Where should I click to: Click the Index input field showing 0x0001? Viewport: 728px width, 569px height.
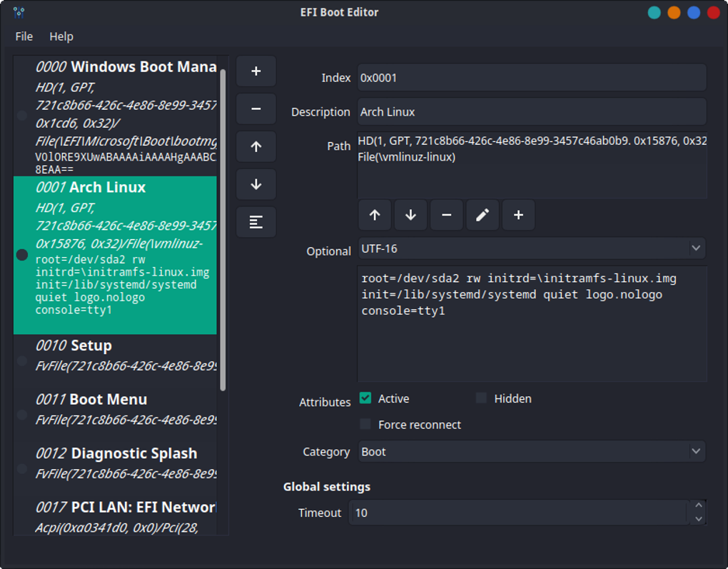tap(531, 77)
